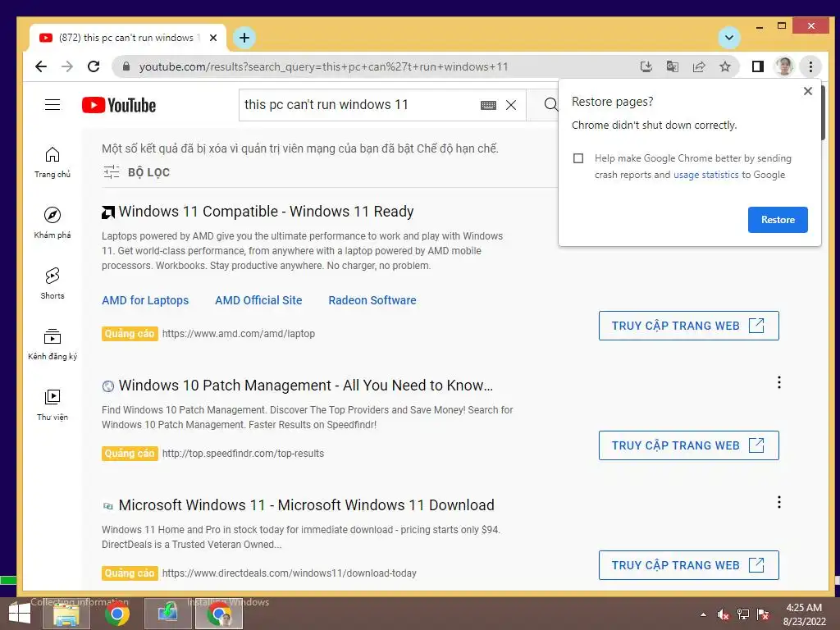Click the page vertical scrollbar

coord(822,112)
